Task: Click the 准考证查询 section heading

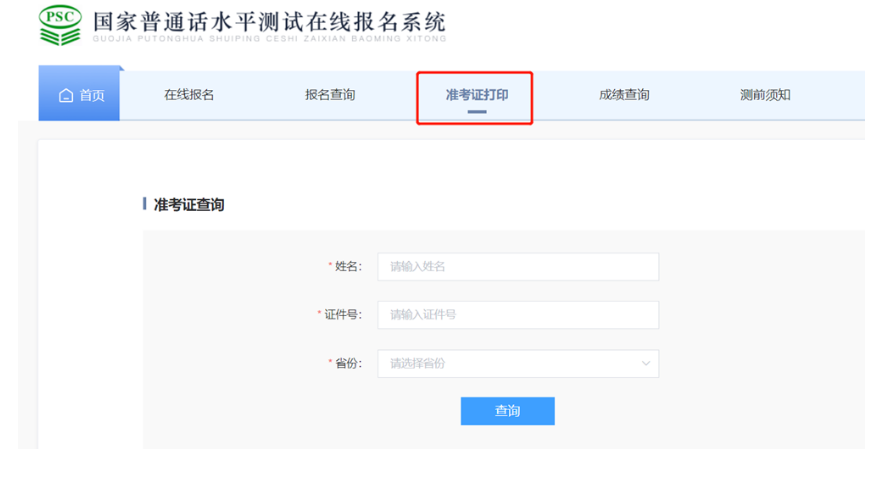Action: [189, 205]
